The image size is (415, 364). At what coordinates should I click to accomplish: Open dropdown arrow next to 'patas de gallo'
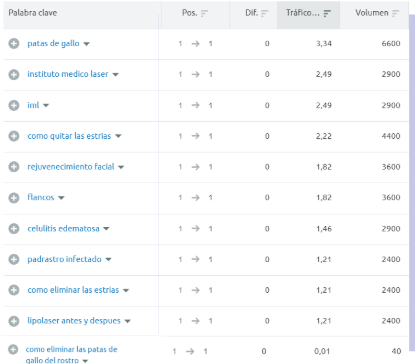86,44
